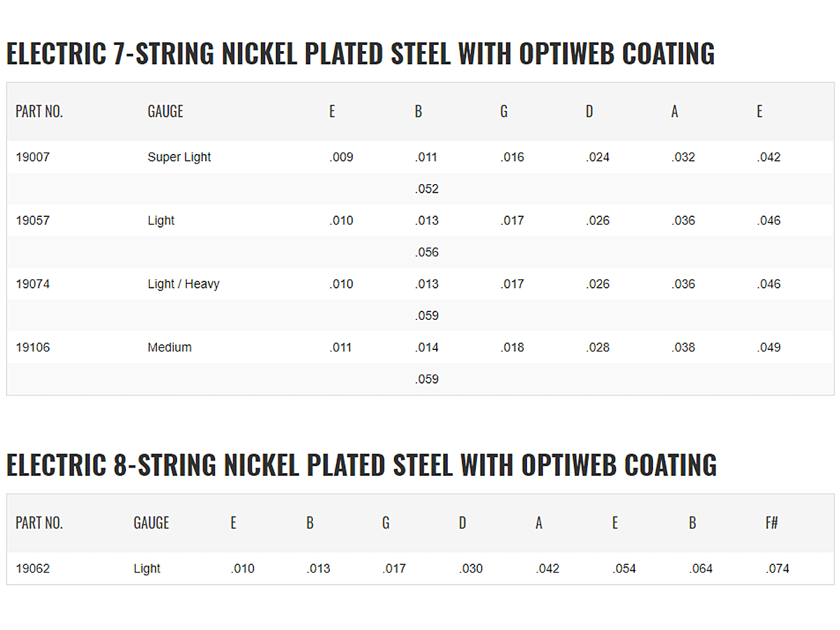Click the .064 value in 8-string row

(x=700, y=568)
